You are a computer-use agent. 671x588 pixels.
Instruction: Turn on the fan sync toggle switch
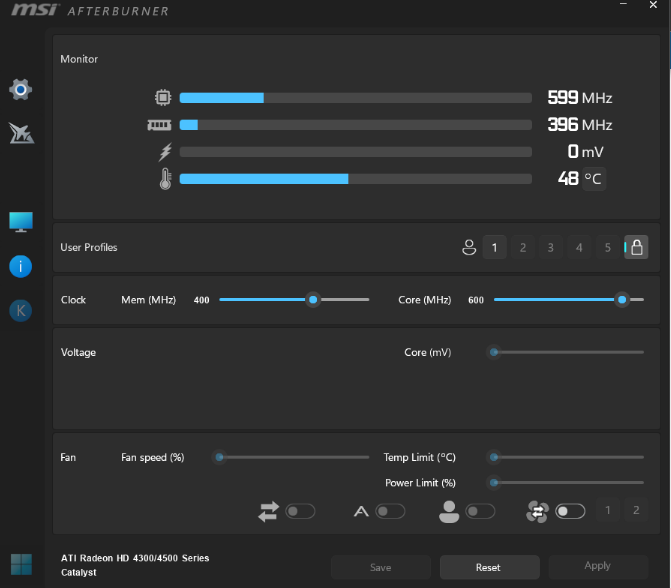click(570, 511)
